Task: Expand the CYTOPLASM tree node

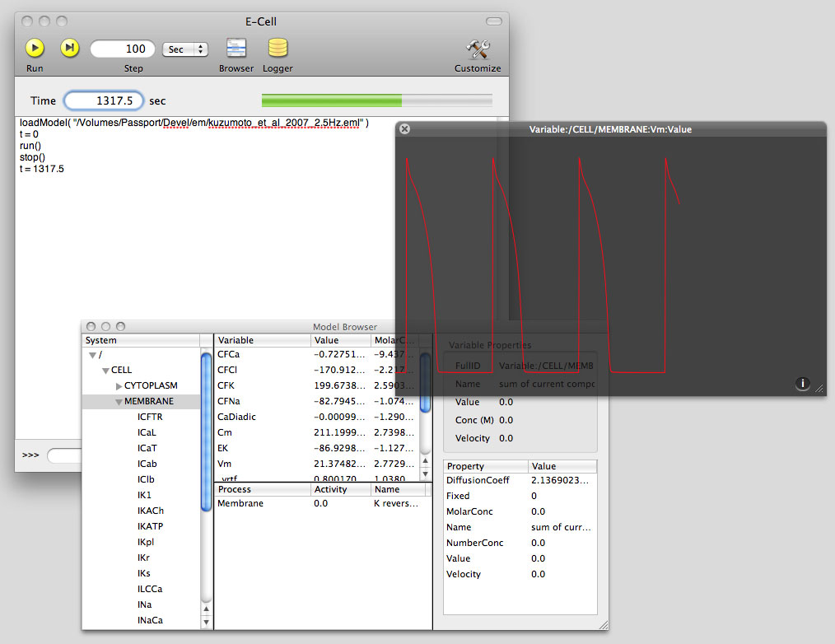Action: pos(119,386)
